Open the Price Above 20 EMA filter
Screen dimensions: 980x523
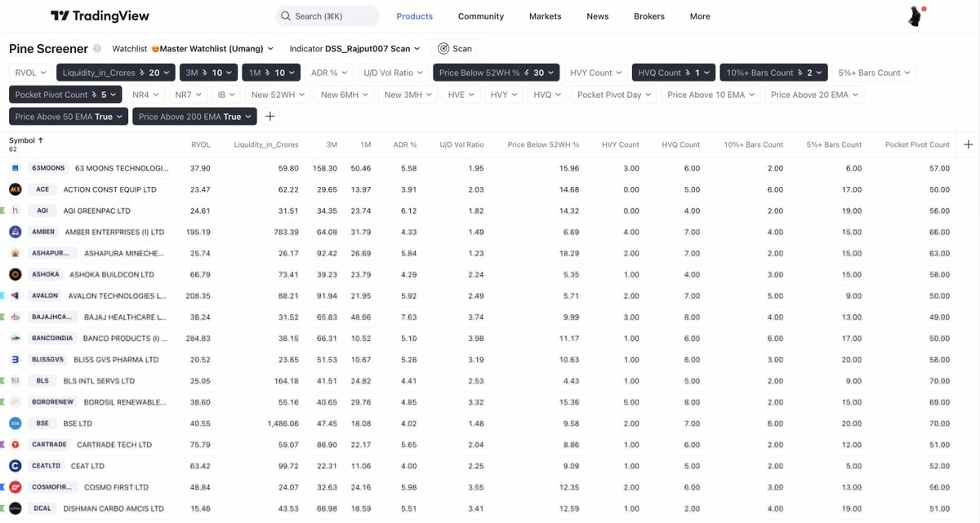tap(815, 95)
